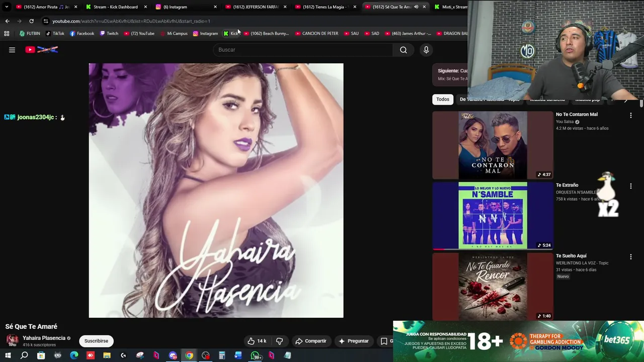Switch to Google Chrome on taskbar
This screenshot has height=362, width=644.
[189, 355]
